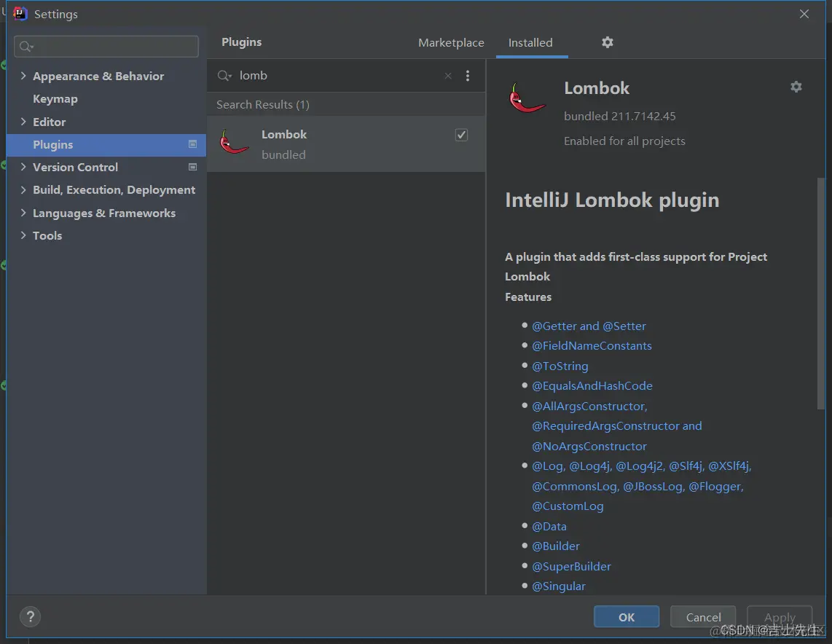Select the Installed tab
Image resolution: width=832 pixels, height=644 pixels.
coord(530,42)
